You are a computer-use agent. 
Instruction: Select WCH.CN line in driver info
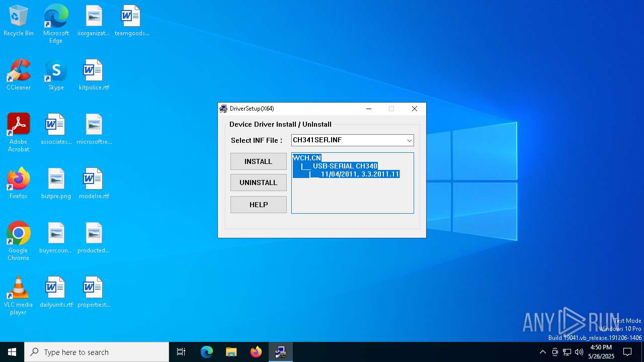coord(307,158)
